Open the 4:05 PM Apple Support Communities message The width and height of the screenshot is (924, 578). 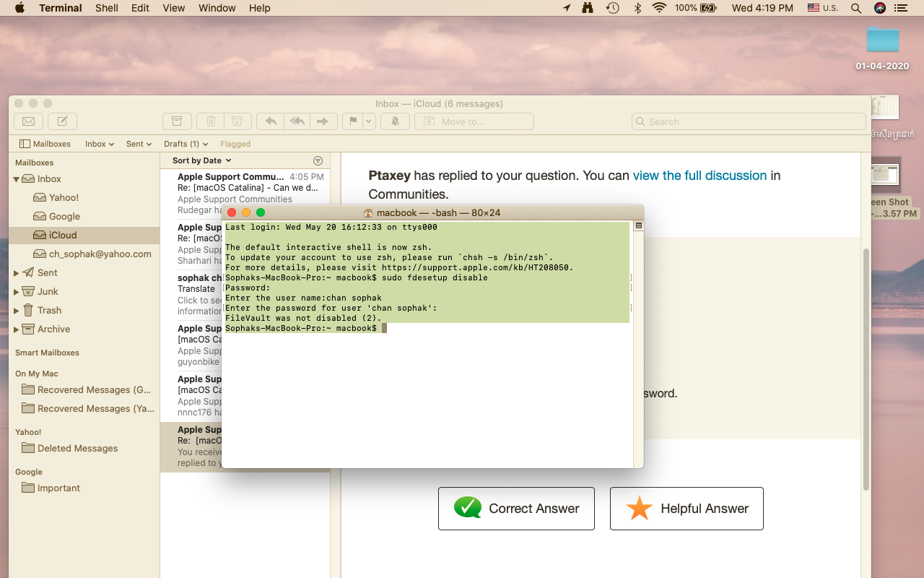(245, 194)
